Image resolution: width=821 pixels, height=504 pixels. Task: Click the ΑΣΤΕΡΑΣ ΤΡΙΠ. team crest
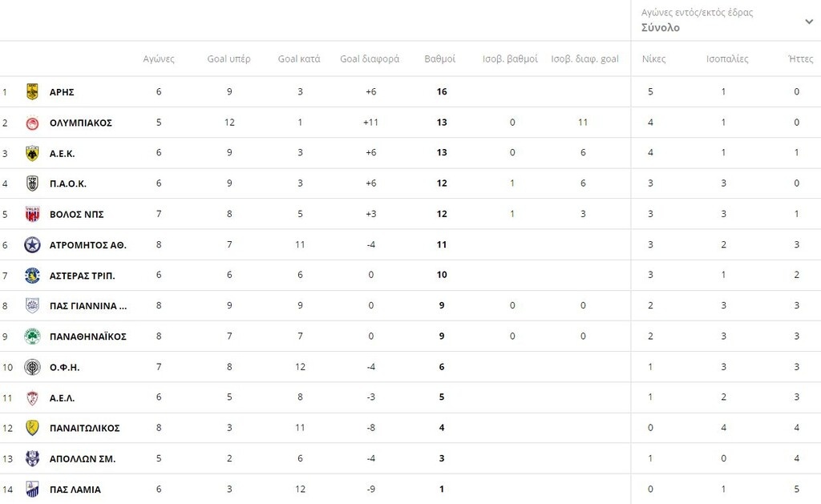(32, 275)
